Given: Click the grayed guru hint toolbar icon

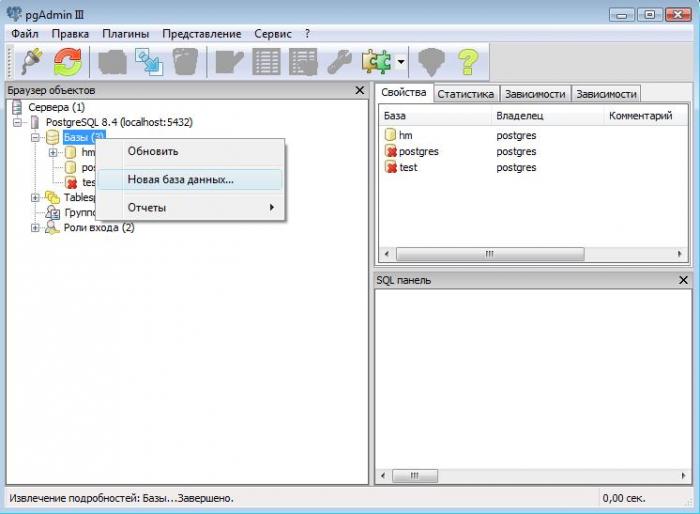Looking at the screenshot, I should [x=431, y=62].
